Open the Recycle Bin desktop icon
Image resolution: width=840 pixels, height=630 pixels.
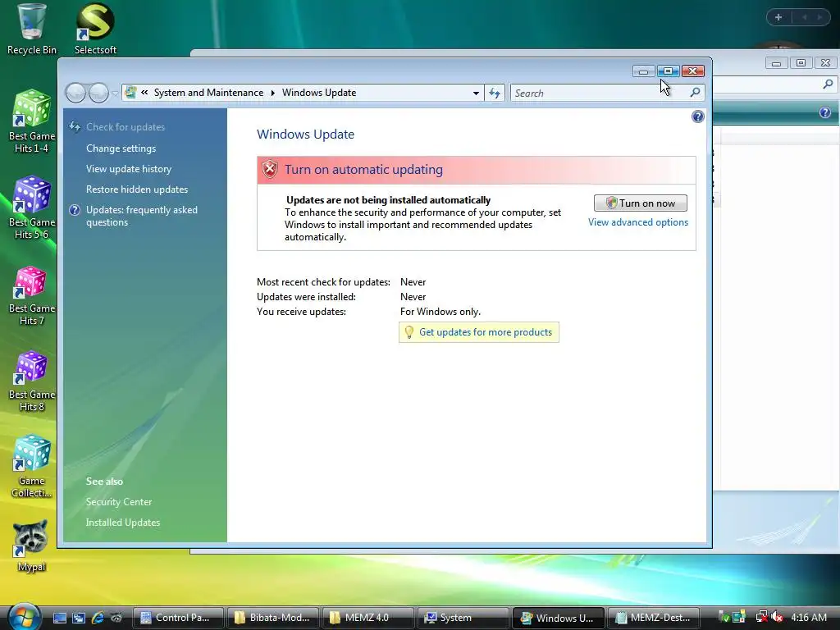click(x=31, y=30)
